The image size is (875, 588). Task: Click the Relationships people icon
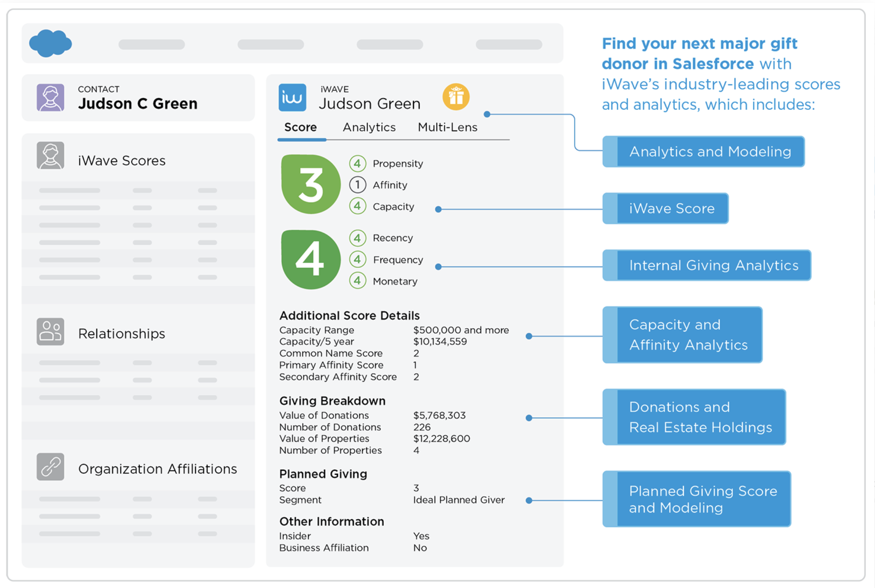pyautogui.click(x=50, y=332)
